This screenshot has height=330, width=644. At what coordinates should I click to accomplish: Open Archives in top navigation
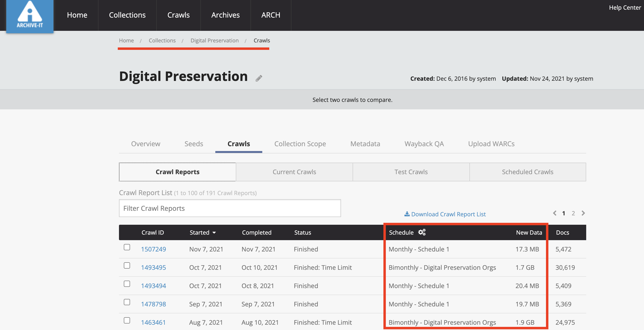(225, 15)
